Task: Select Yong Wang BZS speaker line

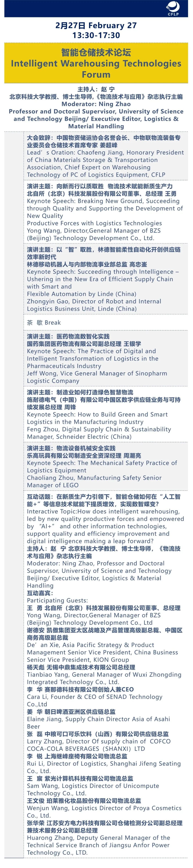Action: (94, 234)
